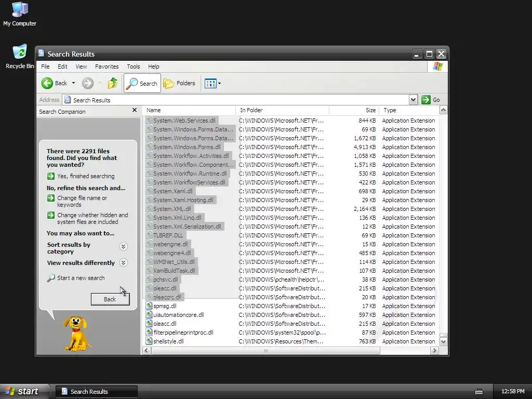Expand the address bar dropdown
The image size is (532, 399).
pyautogui.click(x=413, y=100)
